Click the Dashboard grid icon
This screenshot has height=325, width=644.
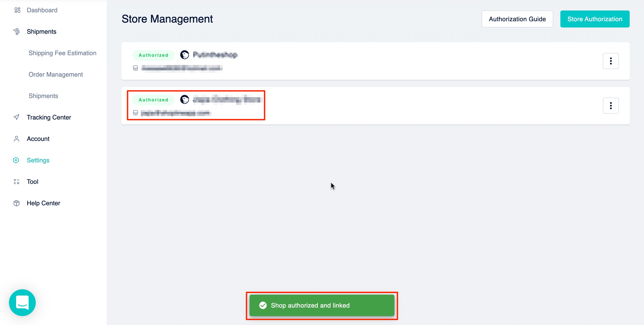[17, 10]
